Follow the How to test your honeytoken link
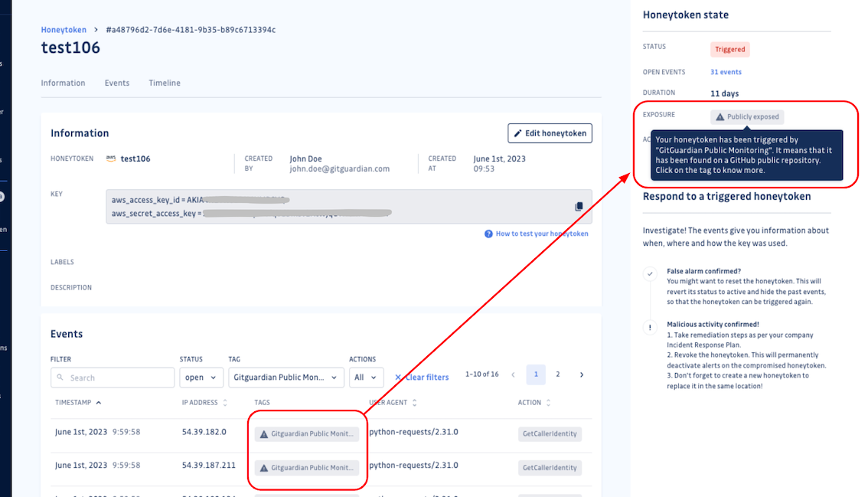Image resolution: width=868 pixels, height=497 pixels. tap(543, 234)
